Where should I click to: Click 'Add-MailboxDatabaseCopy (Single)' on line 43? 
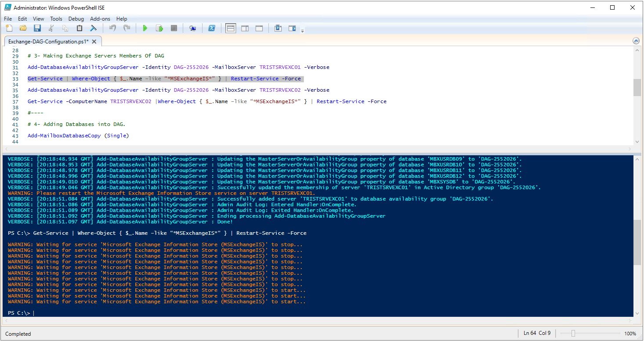coord(78,136)
